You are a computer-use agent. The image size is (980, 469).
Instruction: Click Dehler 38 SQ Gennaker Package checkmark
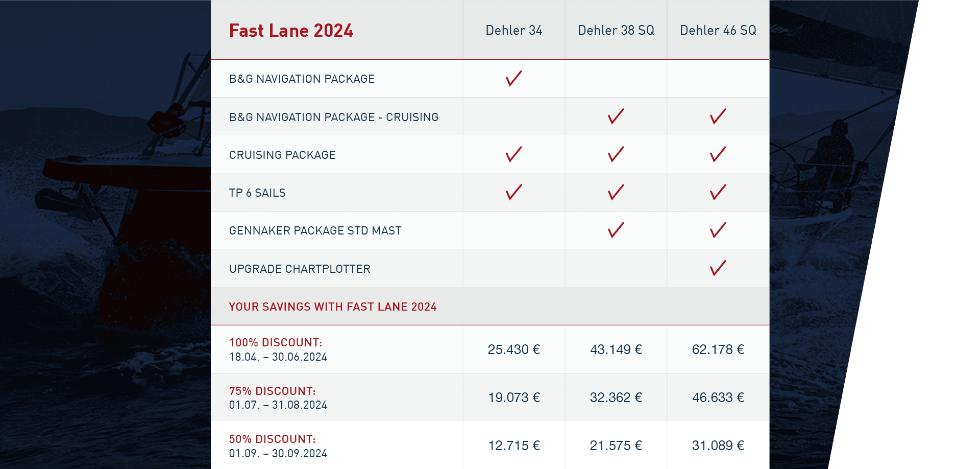pyautogui.click(x=616, y=230)
